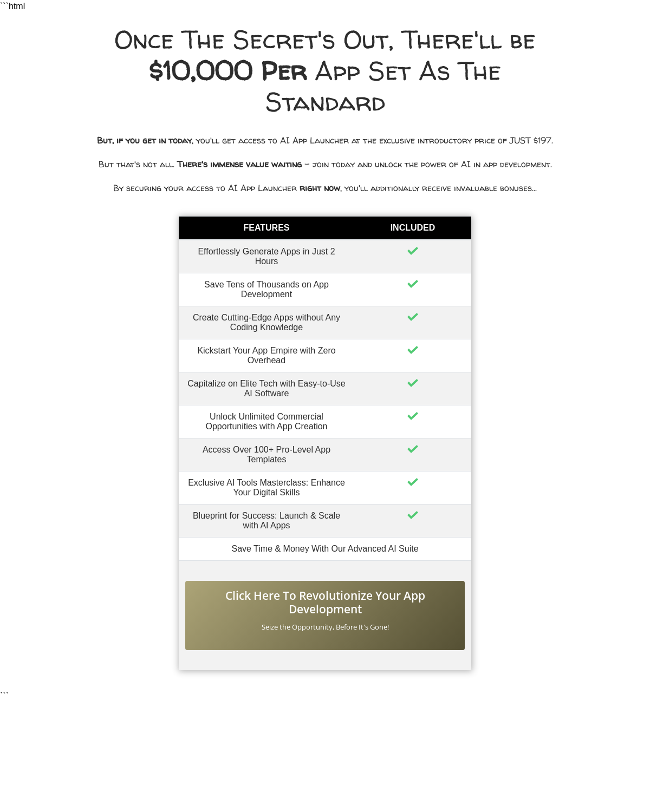The image size is (650, 812).
Task: Click the Save Time & Money row text
Action: 325,549
